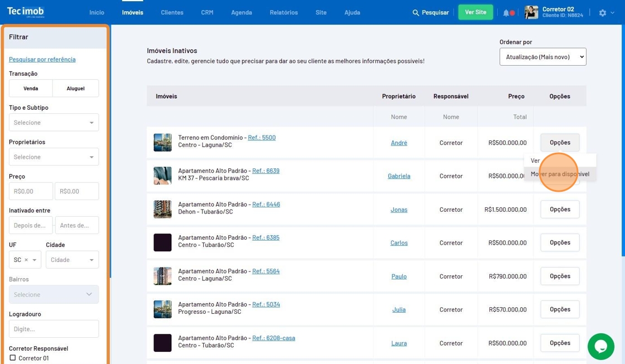Image resolution: width=625 pixels, height=364 pixels.
Task: Check the Corretor 01 checkbox
Action: (13, 358)
